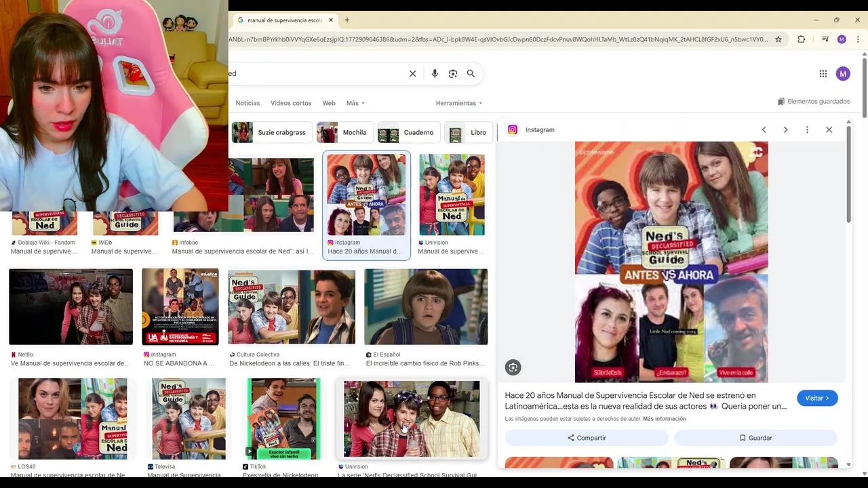Open Chrome three-dot menu
Screen dimensions: 868x488
point(858,39)
